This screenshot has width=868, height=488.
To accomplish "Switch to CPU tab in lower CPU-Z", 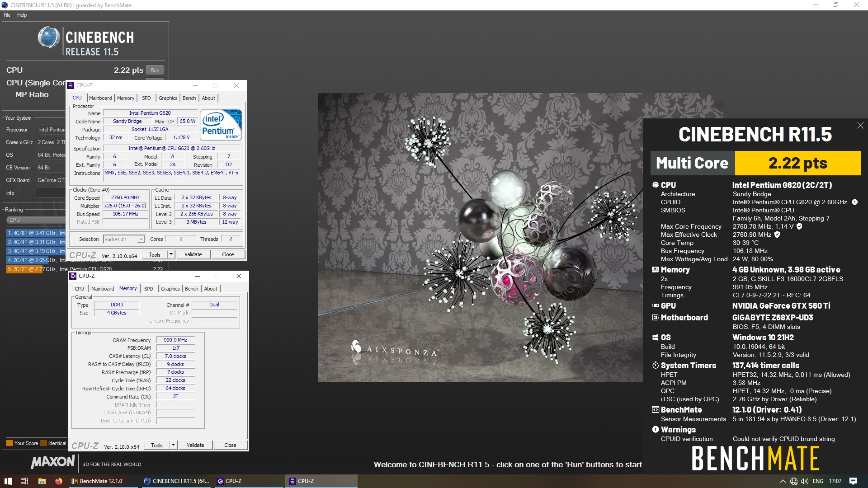I will tap(80, 289).
